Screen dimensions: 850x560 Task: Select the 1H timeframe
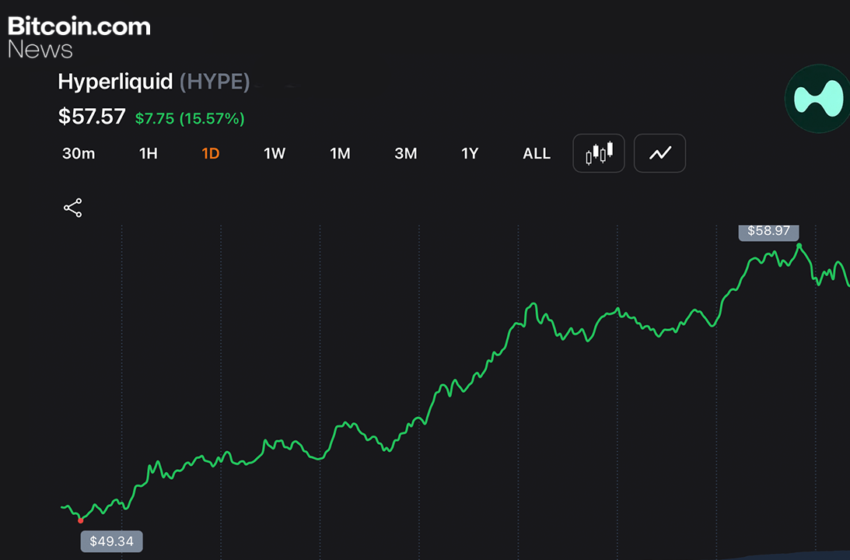[149, 154]
